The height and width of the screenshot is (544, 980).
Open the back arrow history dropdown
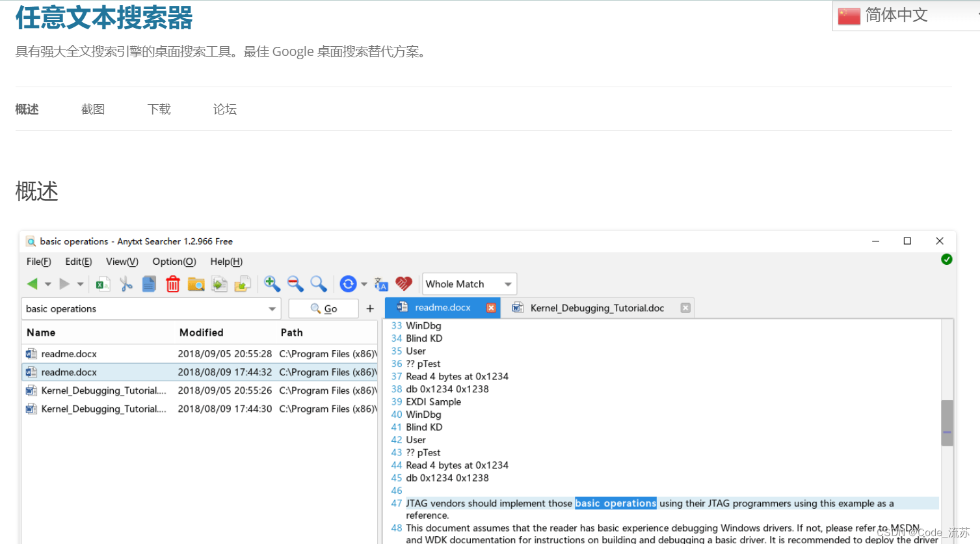pos(47,284)
